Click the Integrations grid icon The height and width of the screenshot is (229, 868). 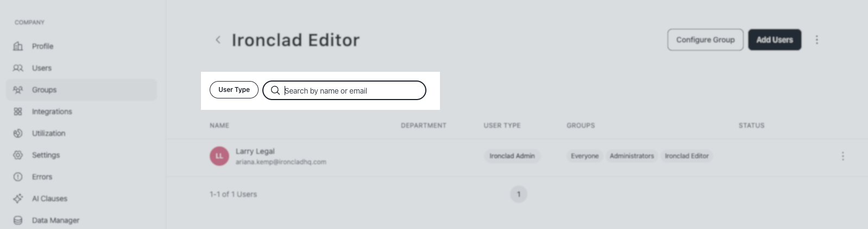[x=18, y=112]
